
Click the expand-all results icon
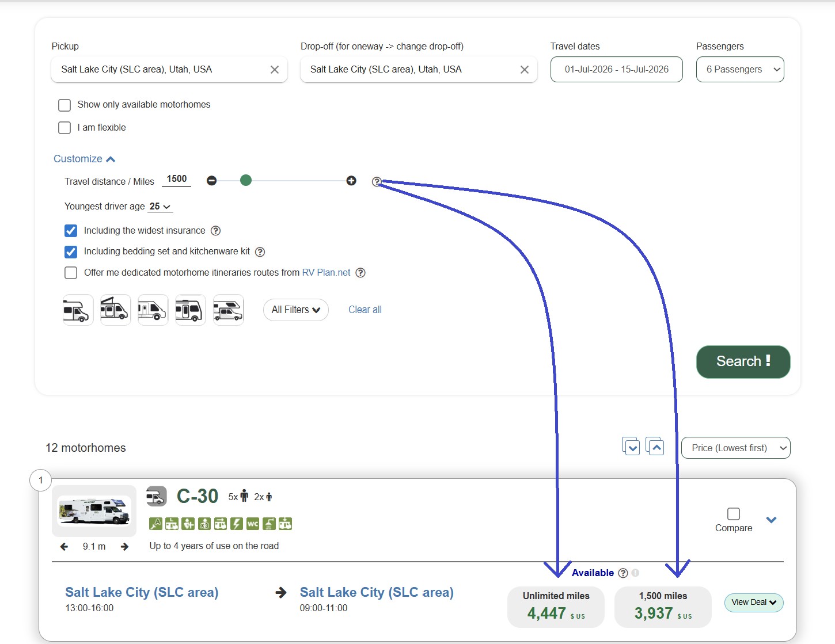pos(631,447)
